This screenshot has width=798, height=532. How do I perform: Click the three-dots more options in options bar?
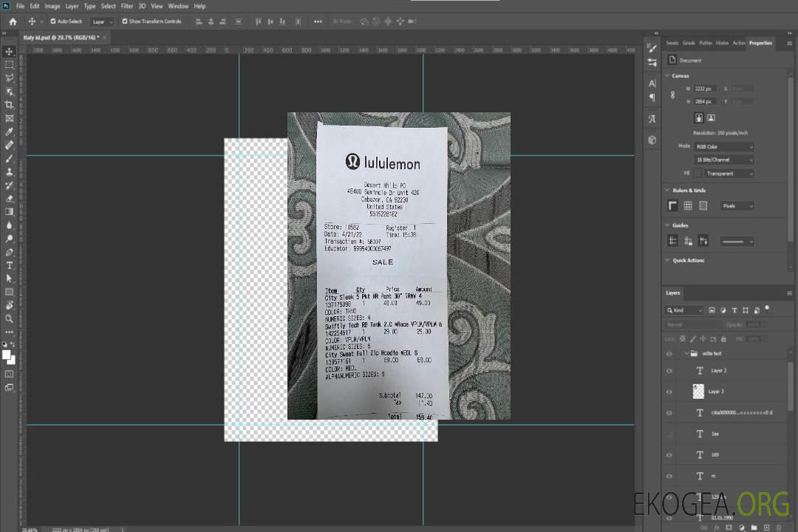tap(318, 21)
